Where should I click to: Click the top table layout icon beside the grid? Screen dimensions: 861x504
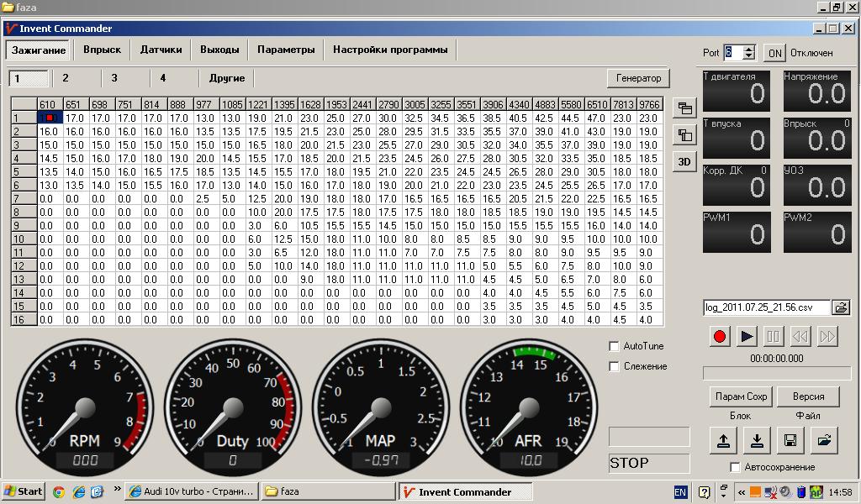point(684,108)
